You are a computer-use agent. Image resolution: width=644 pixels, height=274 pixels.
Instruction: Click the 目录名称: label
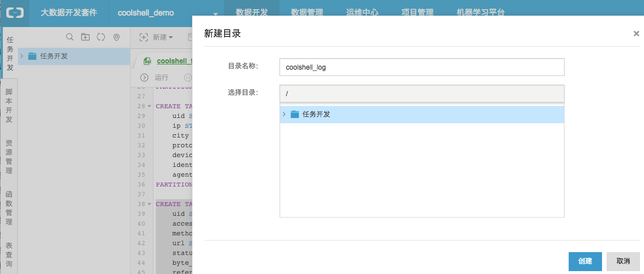click(x=243, y=66)
